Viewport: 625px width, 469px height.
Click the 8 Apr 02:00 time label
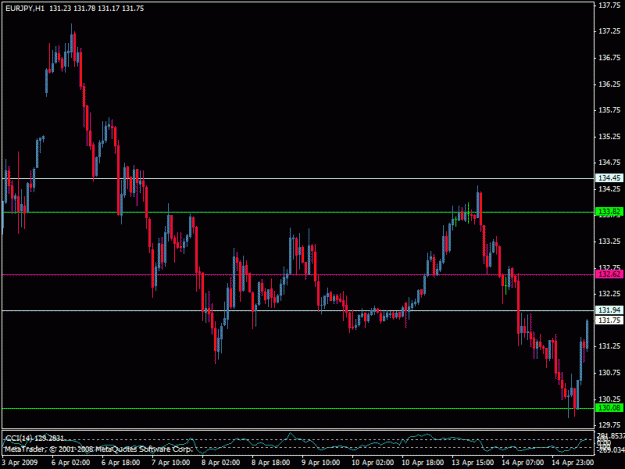(x=221, y=463)
